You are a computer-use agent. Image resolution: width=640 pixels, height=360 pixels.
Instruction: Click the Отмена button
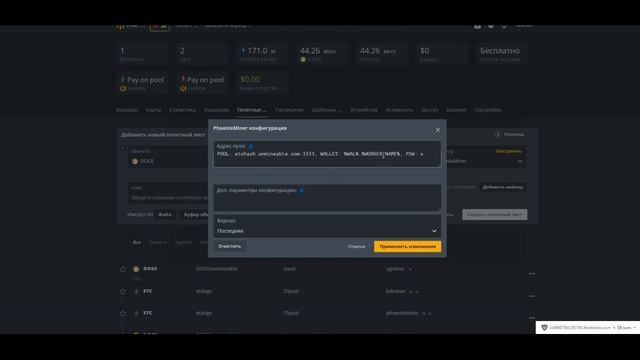click(x=356, y=247)
